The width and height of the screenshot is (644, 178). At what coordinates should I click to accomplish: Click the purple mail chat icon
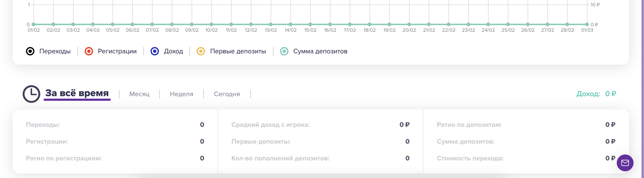[625, 163]
